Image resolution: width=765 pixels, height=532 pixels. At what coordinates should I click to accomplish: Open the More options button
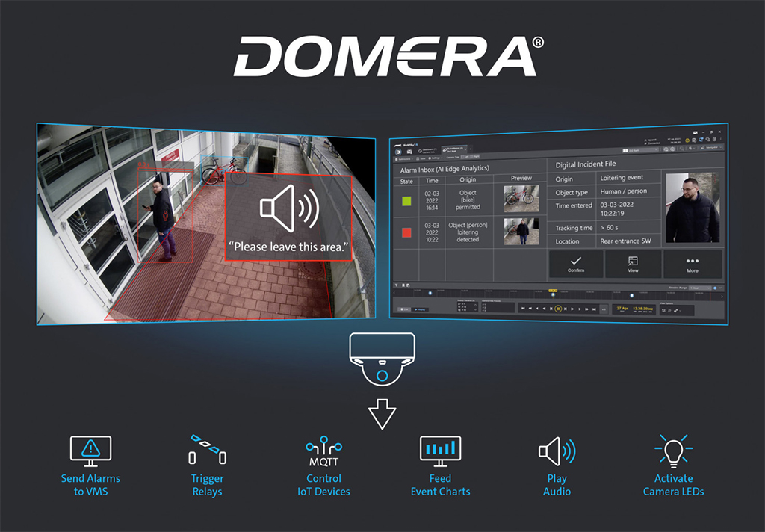pos(692,264)
